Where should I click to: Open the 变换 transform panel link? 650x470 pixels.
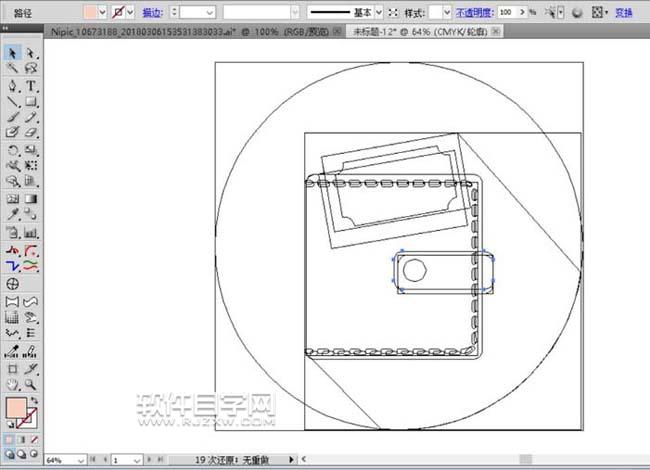(624, 13)
